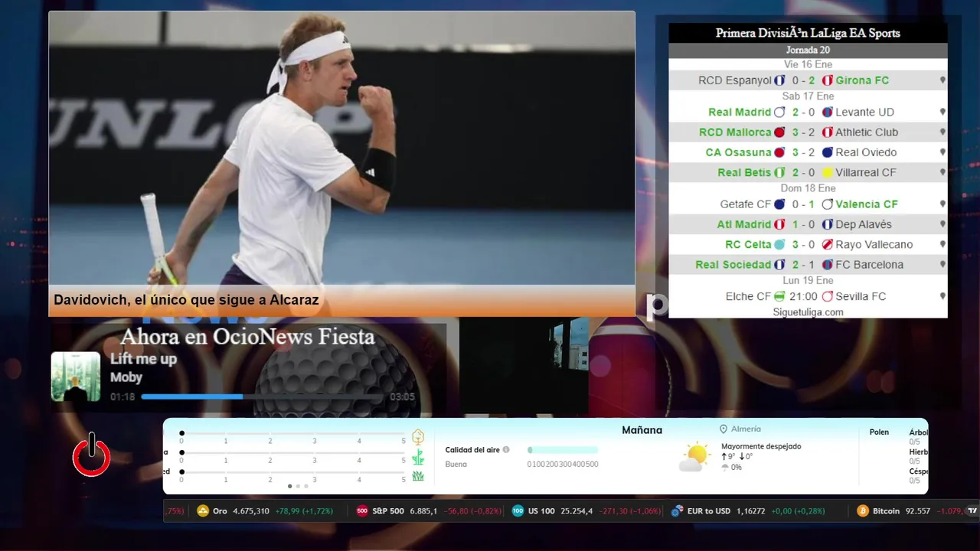Select Real Madrid team name
The height and width of the screenshot is (551, 980).
(740, 112)
